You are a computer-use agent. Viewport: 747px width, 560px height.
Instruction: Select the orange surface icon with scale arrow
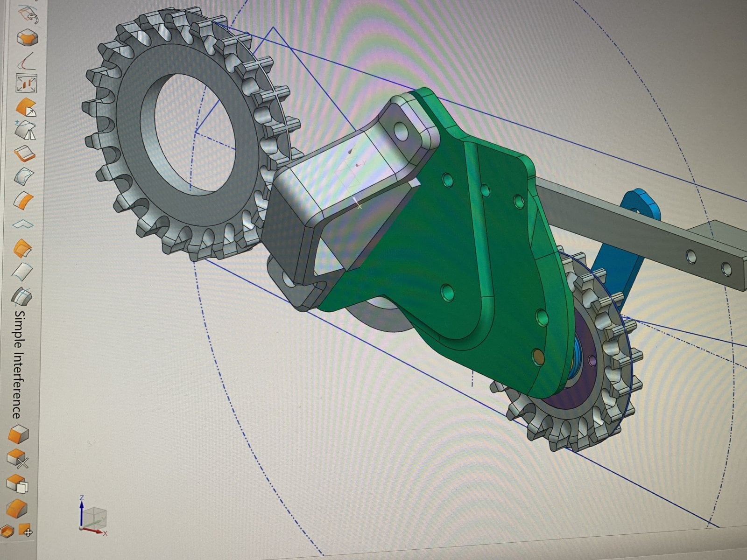point(26,107)
